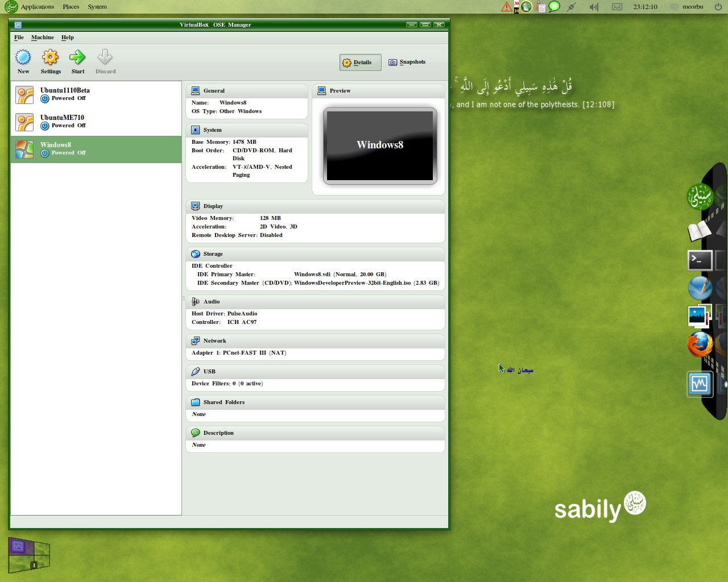Switch to the Snapshots view
Screen dimensions: 728x582
click(x=407, y=62)
